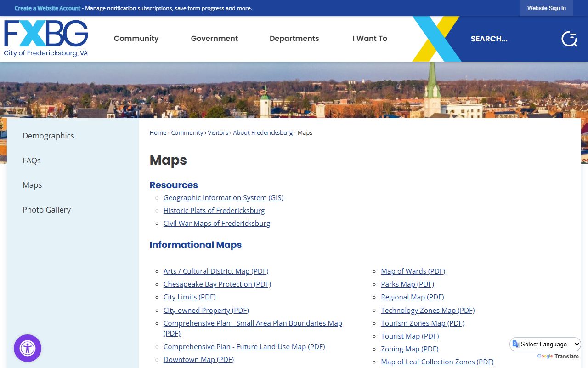The image size is (588, 368).
Task: Open the accessibility options widget
Action: click(28, 348)
